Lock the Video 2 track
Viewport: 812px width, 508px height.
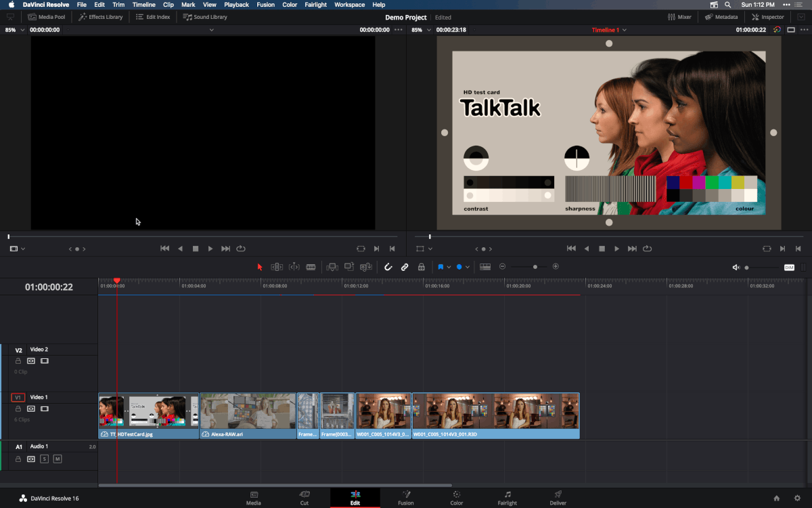[x=18, y=360]
